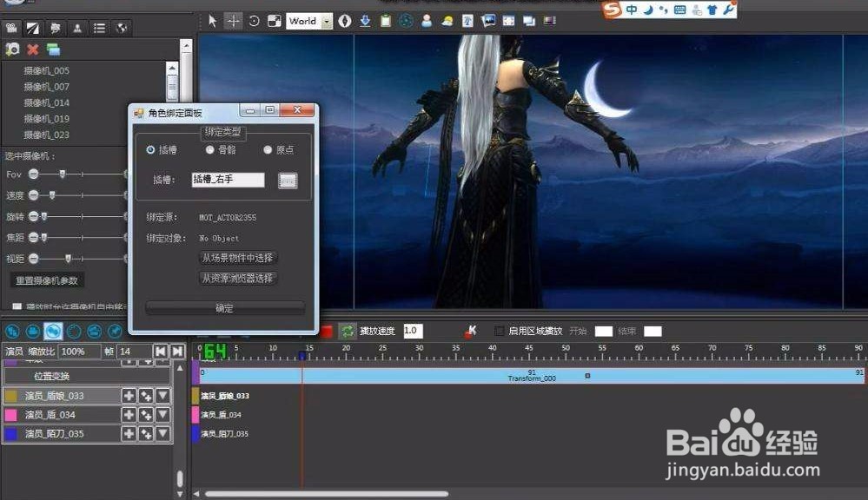
Task: Click the 结束 input field
Action: point(653,332)
